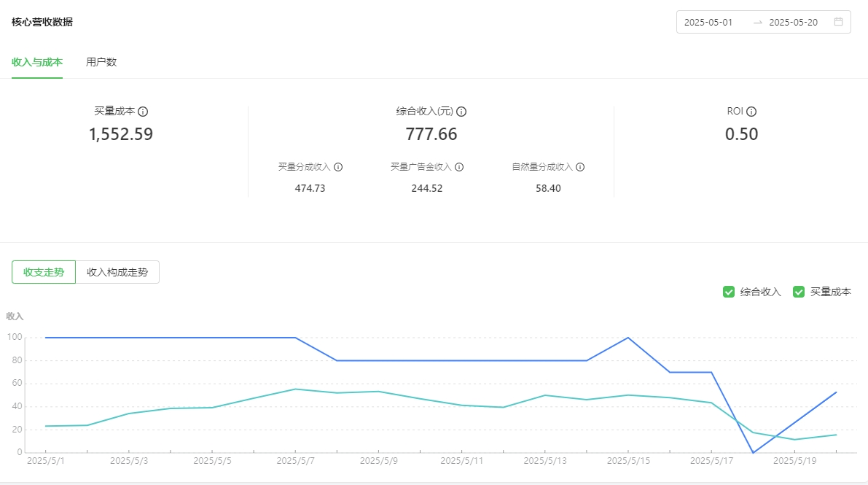Edit end date 2025-05-20 field
Screen dimensions: 868x485
(x=793, y=22)
